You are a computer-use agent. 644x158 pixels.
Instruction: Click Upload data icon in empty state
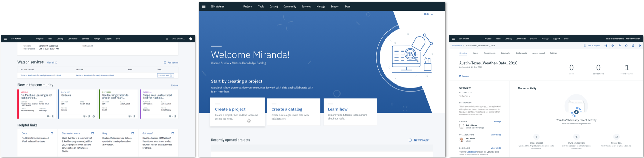[617, 137]
